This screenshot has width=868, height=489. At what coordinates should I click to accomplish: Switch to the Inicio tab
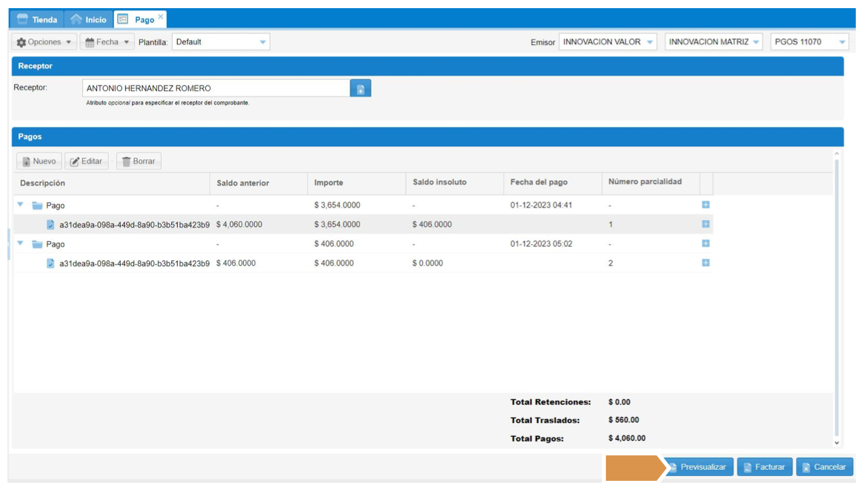[89, 20]
